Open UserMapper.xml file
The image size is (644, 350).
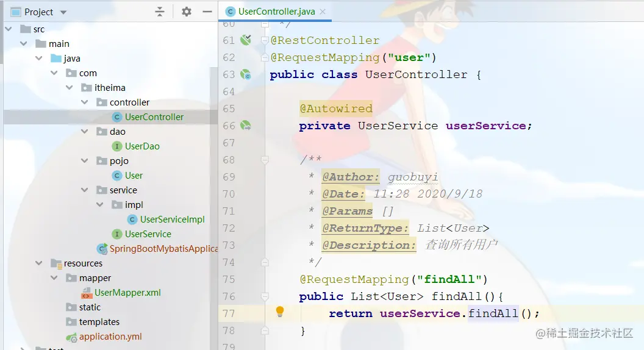127,293
